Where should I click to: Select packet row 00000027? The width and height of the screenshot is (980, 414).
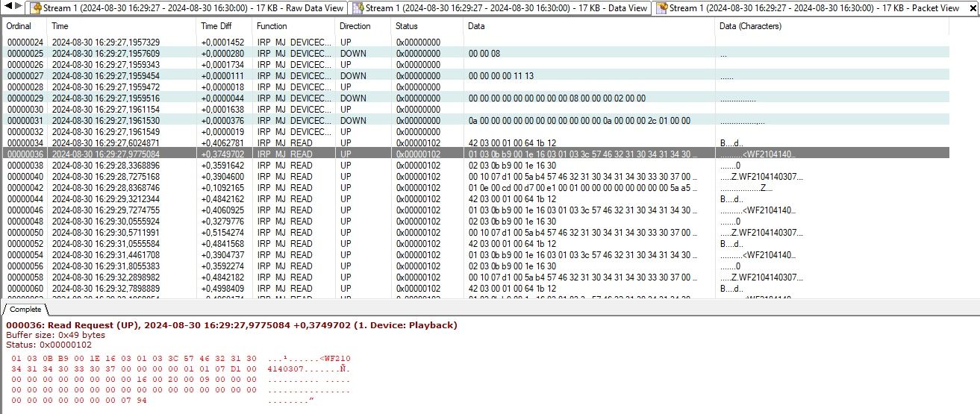click(x=476, y=76)
